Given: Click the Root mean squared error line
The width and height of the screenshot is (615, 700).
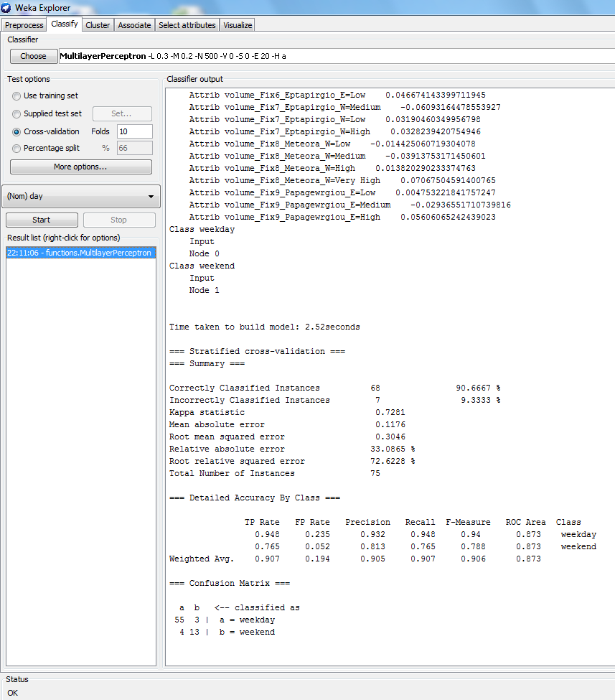Looking at the screenshot, I should [287, 437].
